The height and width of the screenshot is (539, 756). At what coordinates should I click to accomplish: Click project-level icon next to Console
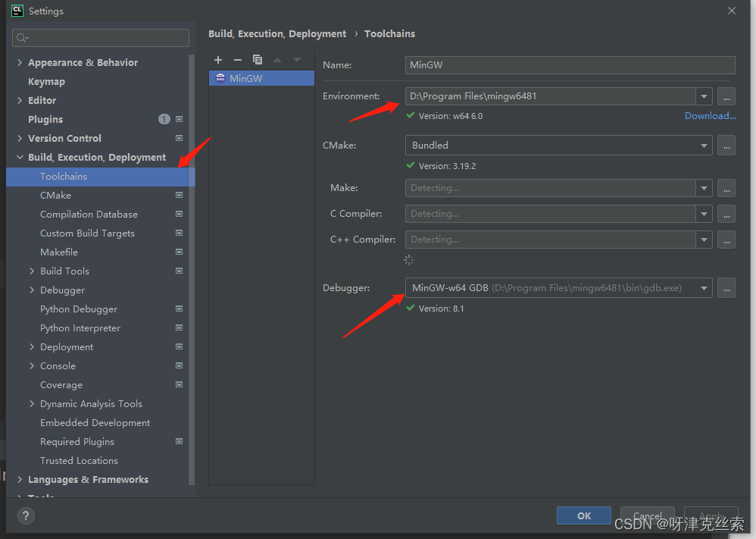point(180,365)
